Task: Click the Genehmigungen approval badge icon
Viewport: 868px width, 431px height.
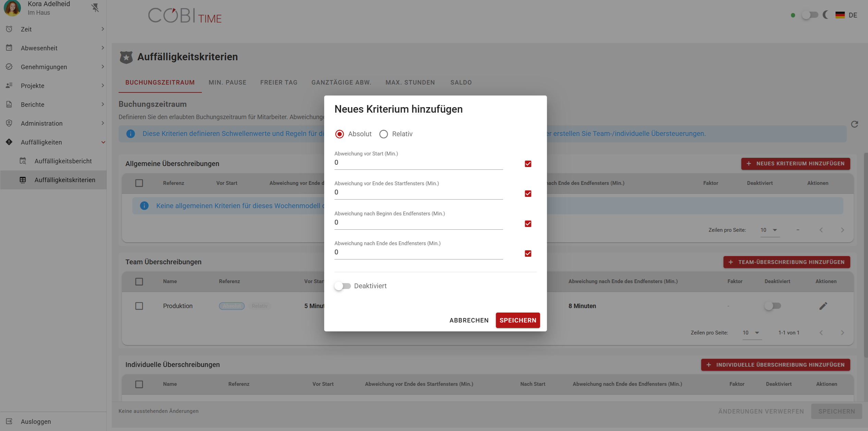Action: [x=9, y=67]
